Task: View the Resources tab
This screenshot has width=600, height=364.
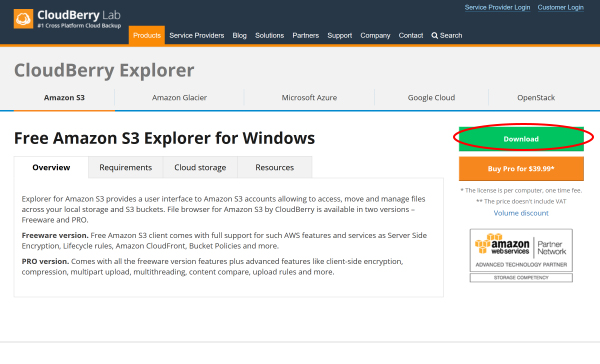Action: point(275,167)
